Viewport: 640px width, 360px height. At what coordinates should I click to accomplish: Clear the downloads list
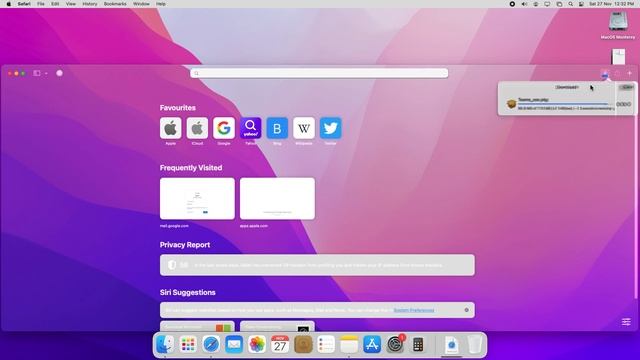[626, 87]
